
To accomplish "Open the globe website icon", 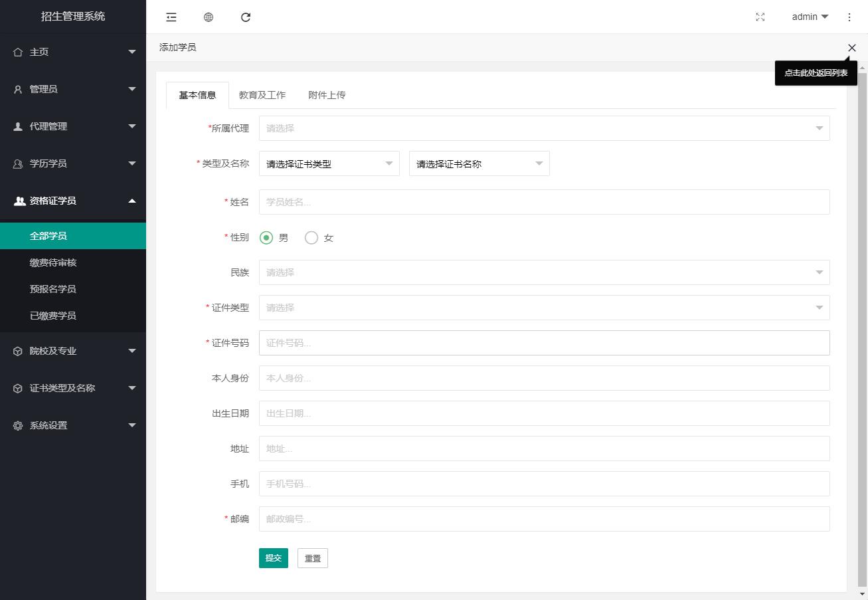I will [209, 17].
